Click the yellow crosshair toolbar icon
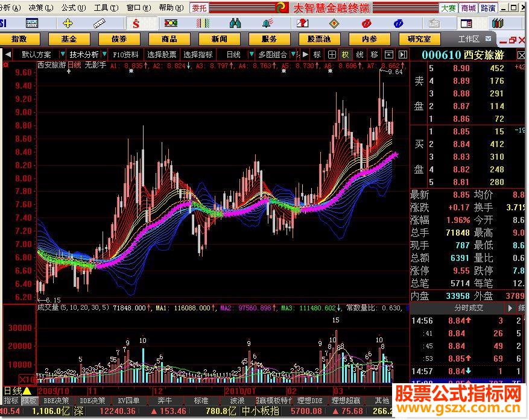 point(68,24)
